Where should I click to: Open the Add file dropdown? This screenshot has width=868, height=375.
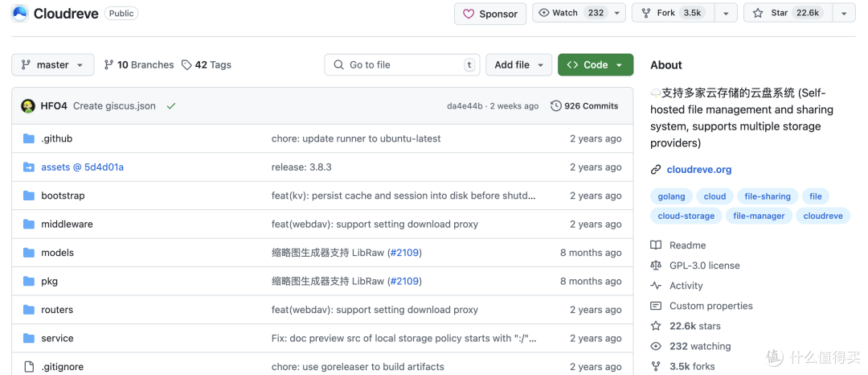tap(518, 65)
